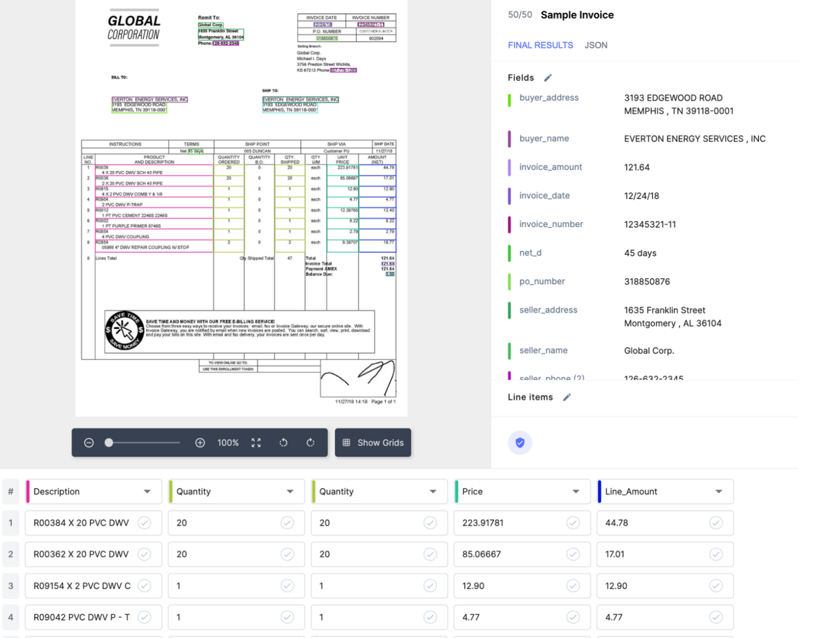Rotate the invoice counterclockwise
Screen dimensions: 840x638
(x=283, y=443)
